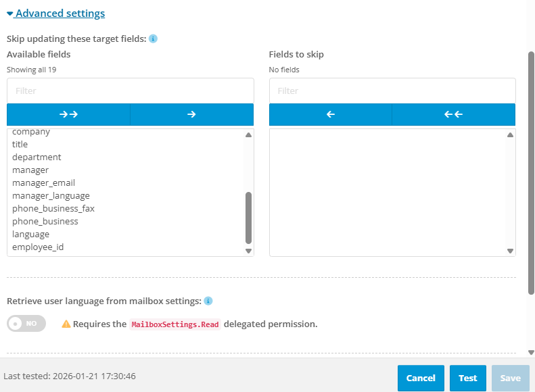Click the skip list scroll-up arrow
Screen dimensions: 535x392
pos(511,135)
